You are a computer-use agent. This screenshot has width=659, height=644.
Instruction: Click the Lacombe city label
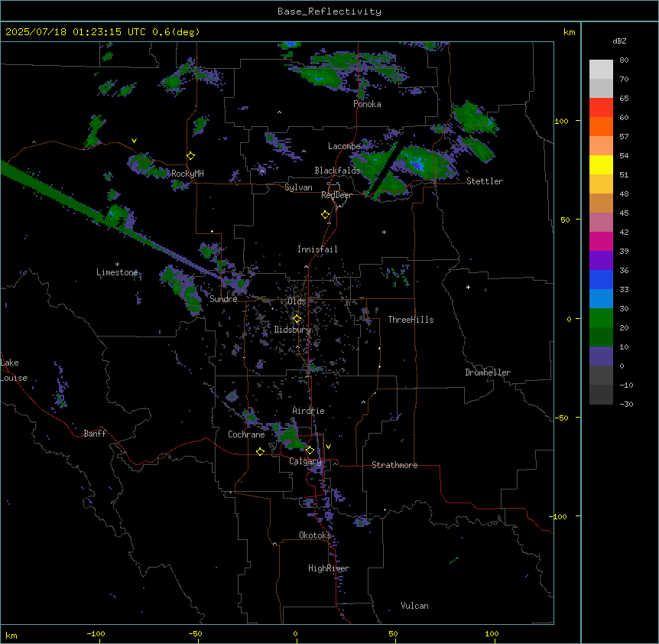(344, 146)
